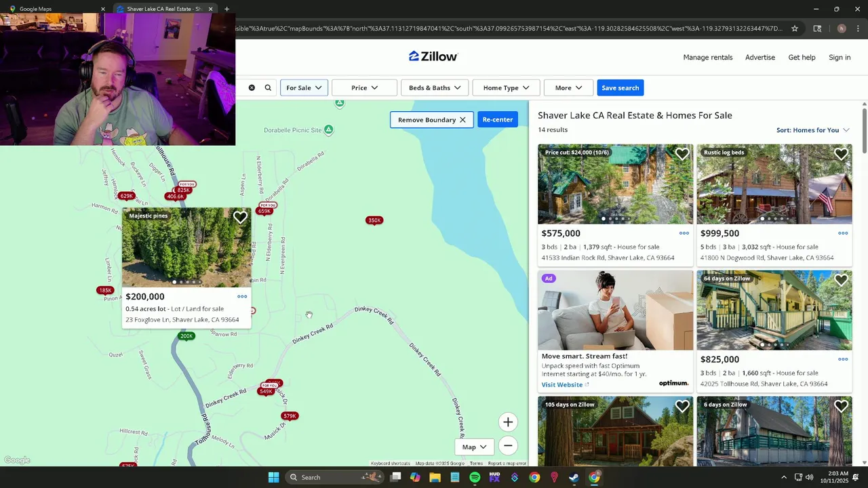Viewport: 868px width, 488px height.
Task: Click the 629K map price marker
Action: tap(126, 196)
